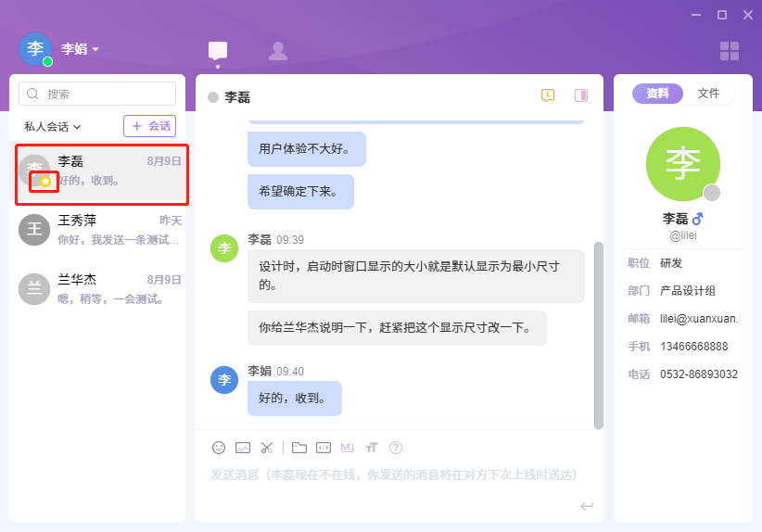Viewport: 762px width, 532px height.
Task: Open the contacts view in top bar
Action: click(x=277, y=51)
